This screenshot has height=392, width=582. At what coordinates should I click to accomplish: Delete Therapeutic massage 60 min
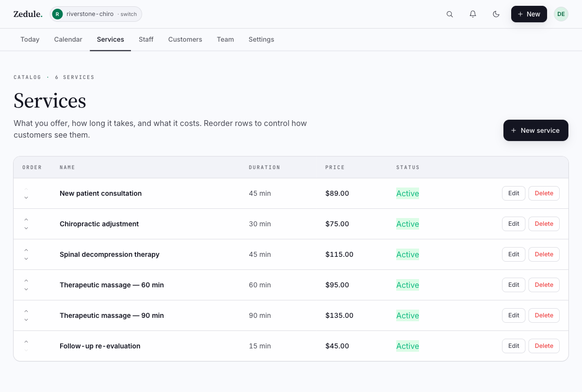544,285
